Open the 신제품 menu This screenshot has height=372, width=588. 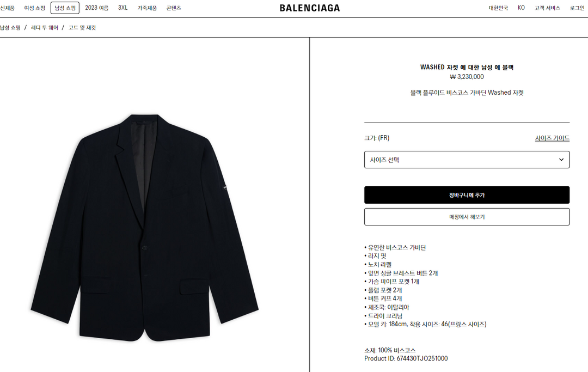(x=7, y=8)
